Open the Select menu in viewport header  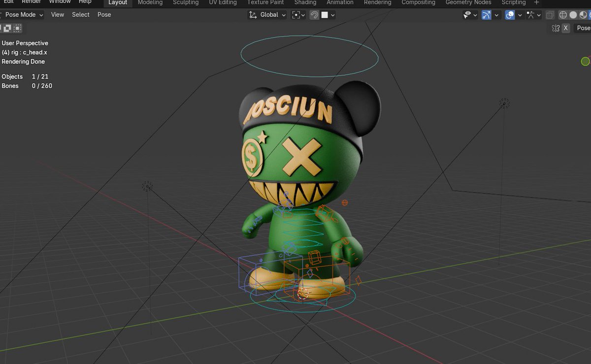pos(81,15)
